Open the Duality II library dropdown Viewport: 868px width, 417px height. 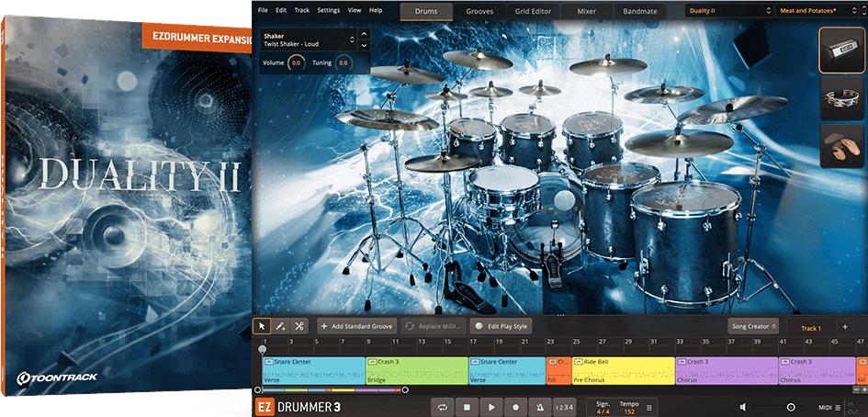pyautogui.click(x=729, y=10)
